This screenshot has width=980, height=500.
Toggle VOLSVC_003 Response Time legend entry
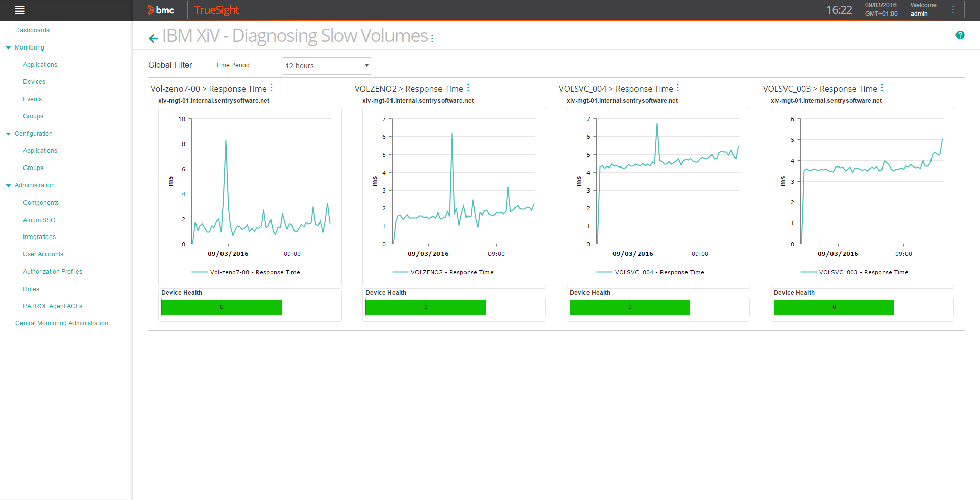[x=854, y=272]
